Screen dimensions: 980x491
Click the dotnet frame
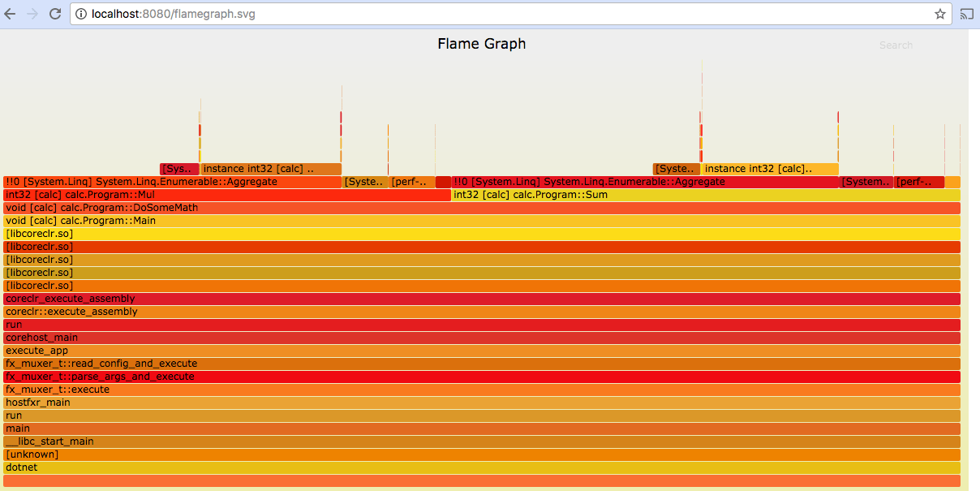pyautogui.click(x=482, y=467)
